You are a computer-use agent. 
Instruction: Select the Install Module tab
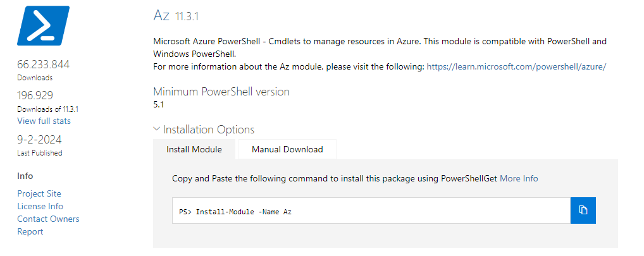[x=194, y=149]
